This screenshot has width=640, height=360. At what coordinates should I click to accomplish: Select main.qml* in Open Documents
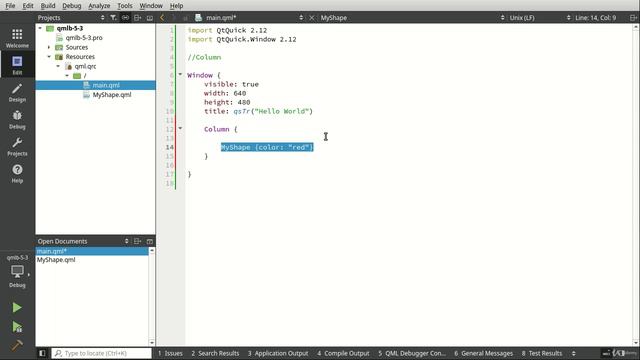92,251
